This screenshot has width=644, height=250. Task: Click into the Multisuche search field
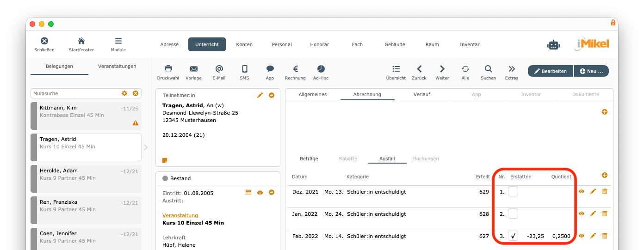pos(74,93)
